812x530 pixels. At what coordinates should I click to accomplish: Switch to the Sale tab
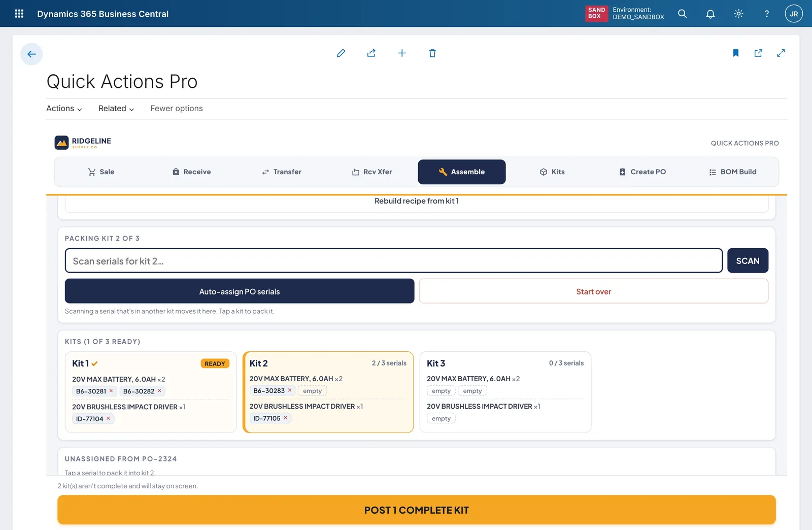pos(101,172)
